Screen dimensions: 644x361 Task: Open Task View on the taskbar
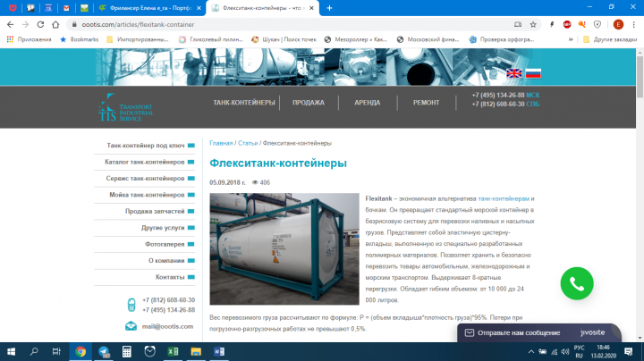(x=56, y=351)
